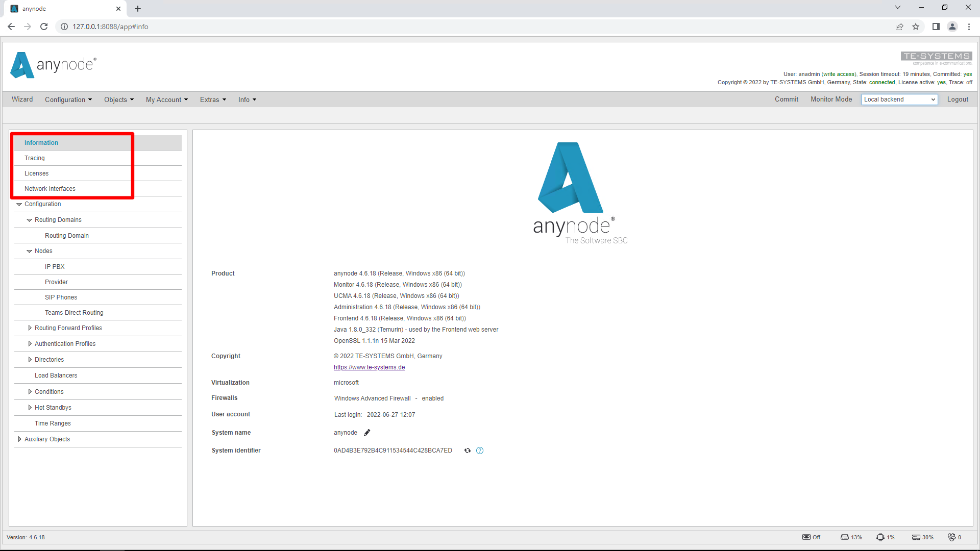Collapse the Configuration tree node
The height and width of the screenshot is (551, 980).
(19, 204)
